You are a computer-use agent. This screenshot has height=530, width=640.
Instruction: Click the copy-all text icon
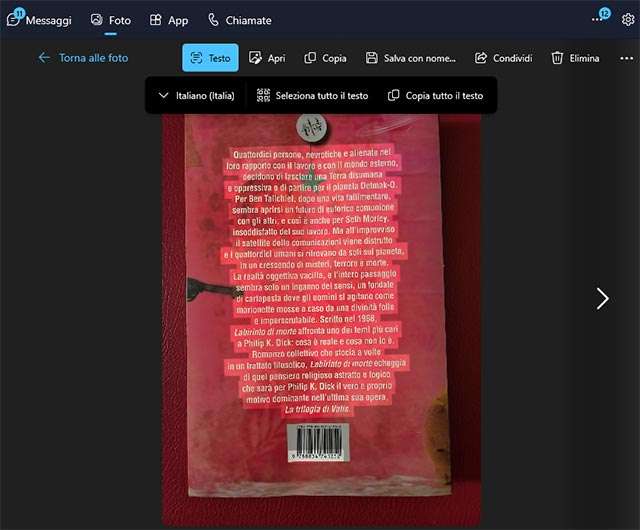pos(393,95)
